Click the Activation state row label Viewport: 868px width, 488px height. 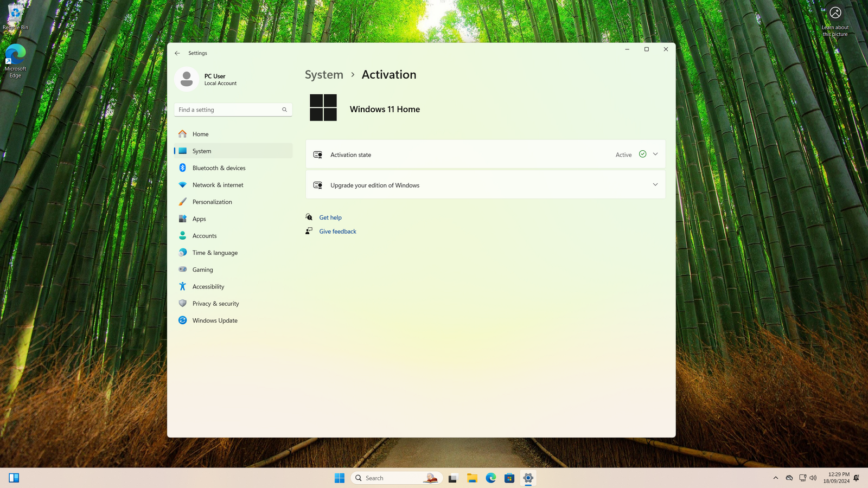pyautogui.click(x=350, y=155)
